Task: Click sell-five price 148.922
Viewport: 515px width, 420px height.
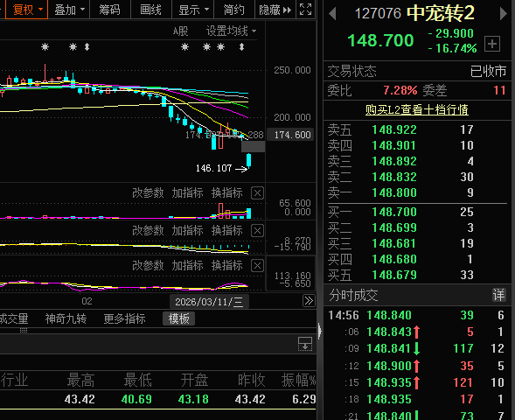Action: coord(394,129)
